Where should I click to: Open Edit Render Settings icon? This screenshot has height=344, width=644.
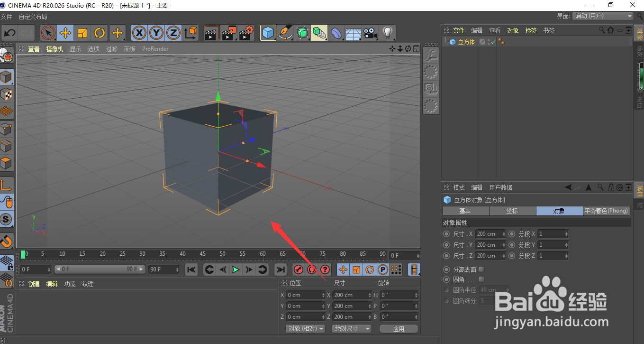246,33
